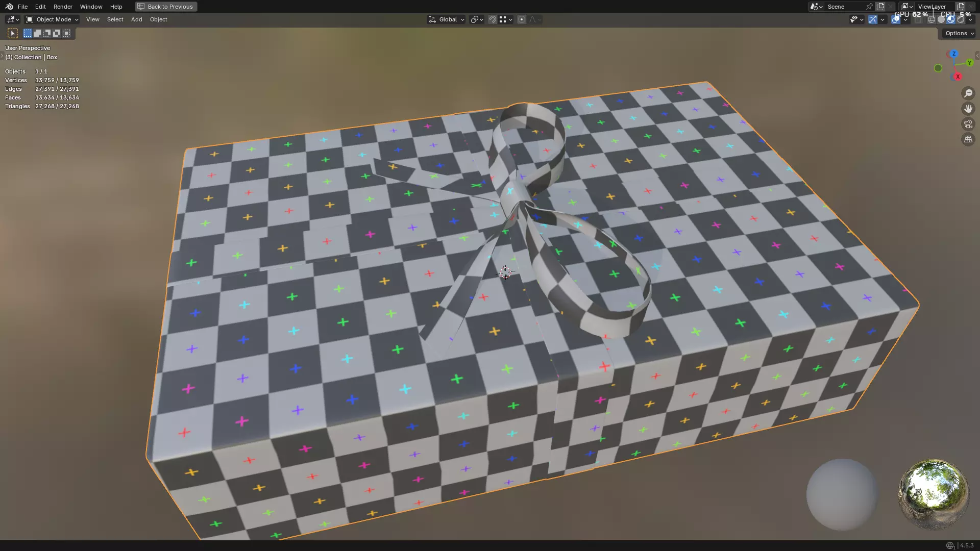Open the overlays options dropdown arrow
The width and height of the screenshot is (980, 551).
905,19
